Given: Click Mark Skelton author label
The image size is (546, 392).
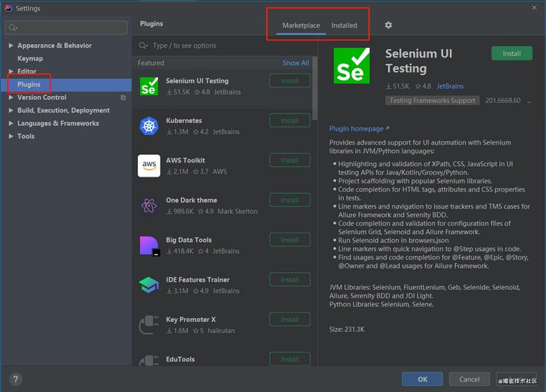Looking at the screenshot, I should 237,212.
